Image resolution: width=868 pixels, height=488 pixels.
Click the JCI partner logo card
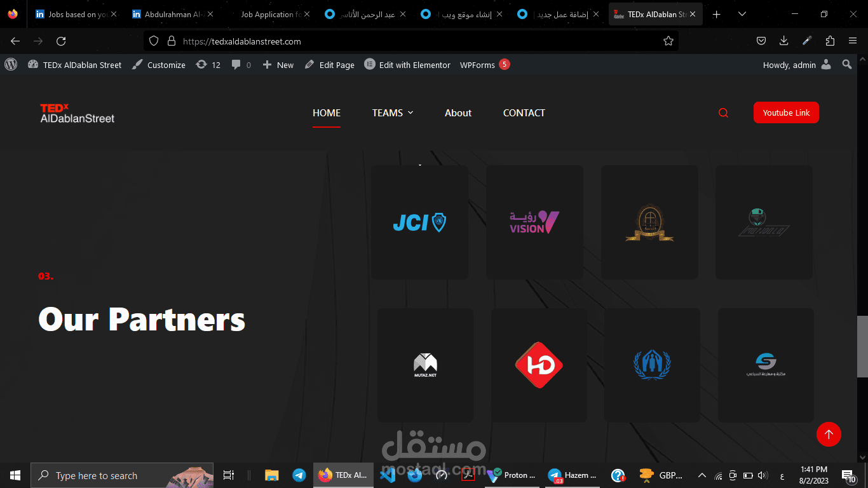tap(419, 222)
